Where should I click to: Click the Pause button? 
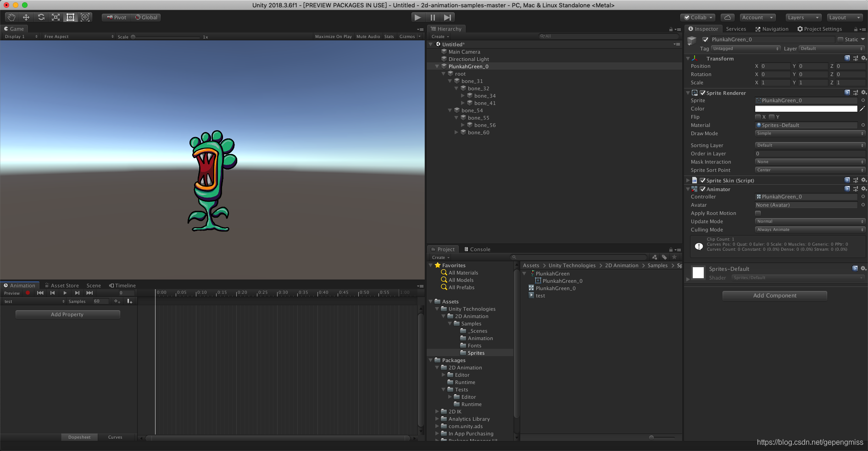pyautogui.click(x=433, y=17)
